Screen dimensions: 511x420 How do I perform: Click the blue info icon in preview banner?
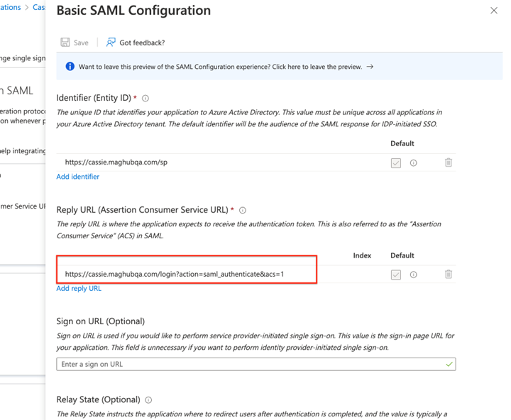coord(70,67)
